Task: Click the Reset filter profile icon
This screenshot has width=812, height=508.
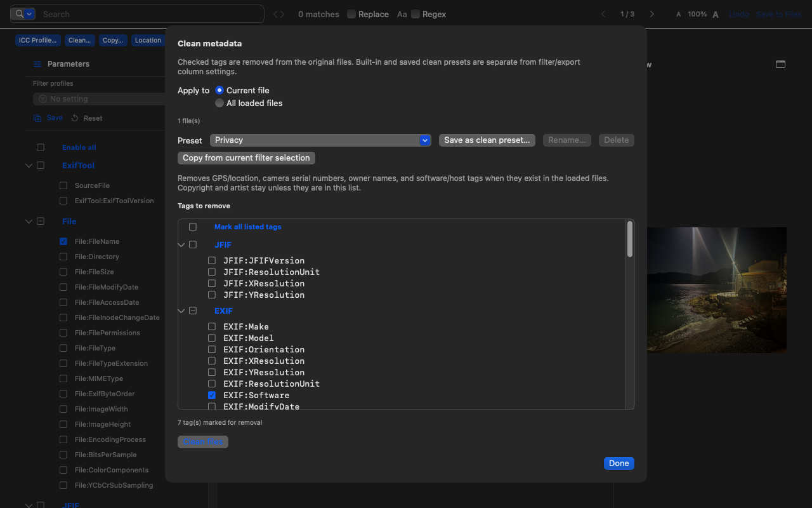Action: [x=75, y=118]
